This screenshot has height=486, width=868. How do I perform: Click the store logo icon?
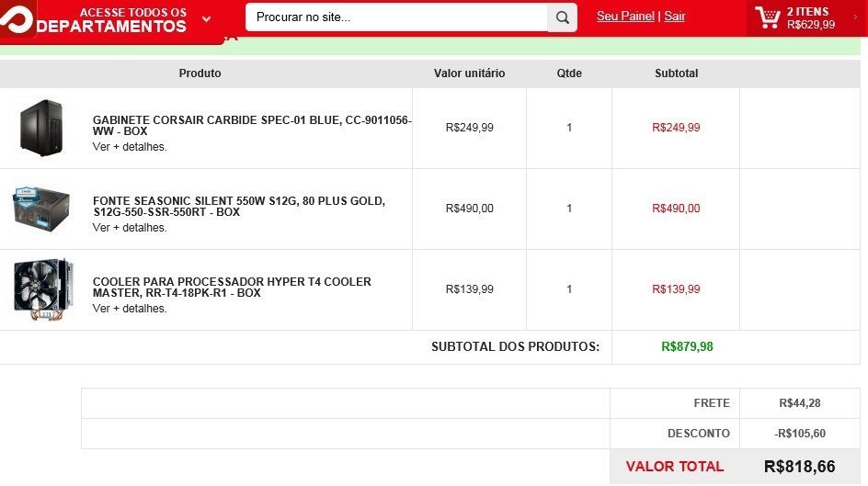pos(17,17)
